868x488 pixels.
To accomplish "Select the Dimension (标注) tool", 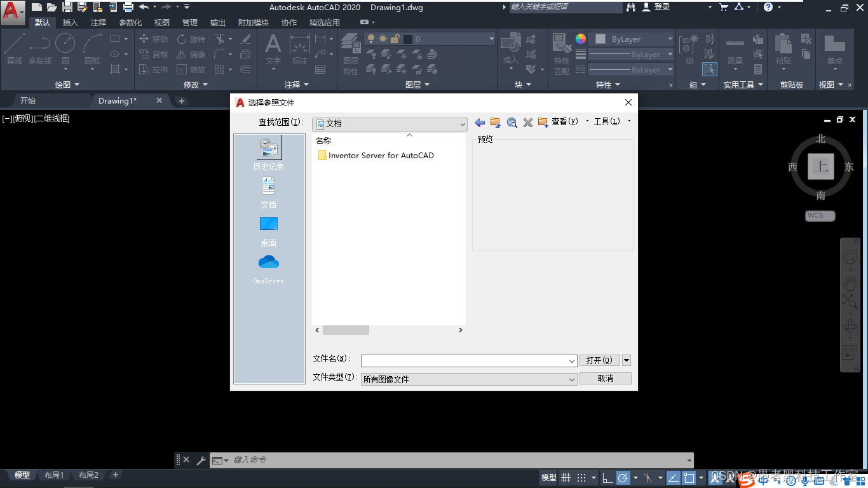I will point(300,48).
